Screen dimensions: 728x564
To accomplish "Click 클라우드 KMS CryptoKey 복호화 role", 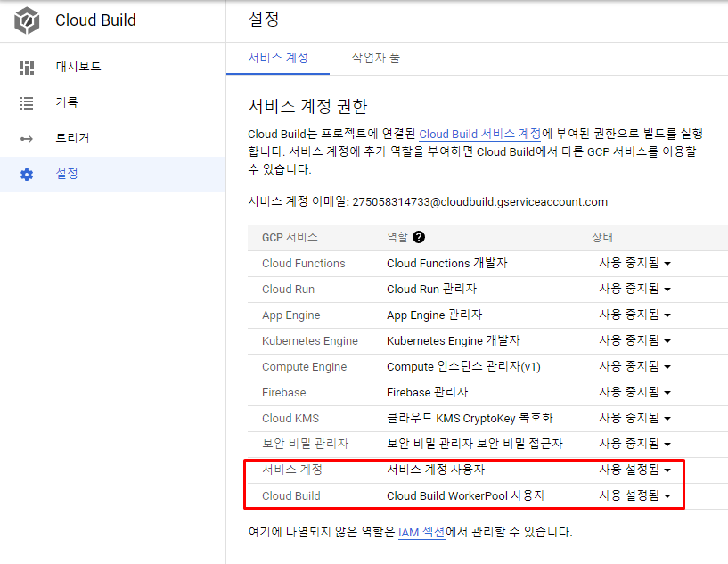I will (x=470, y=418).
